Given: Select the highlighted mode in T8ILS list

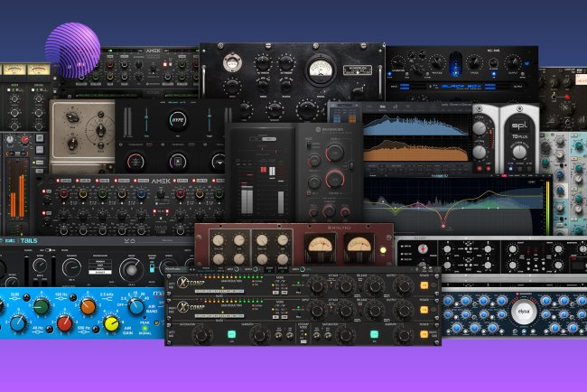Looking at the screenshot, I should 100,272.
